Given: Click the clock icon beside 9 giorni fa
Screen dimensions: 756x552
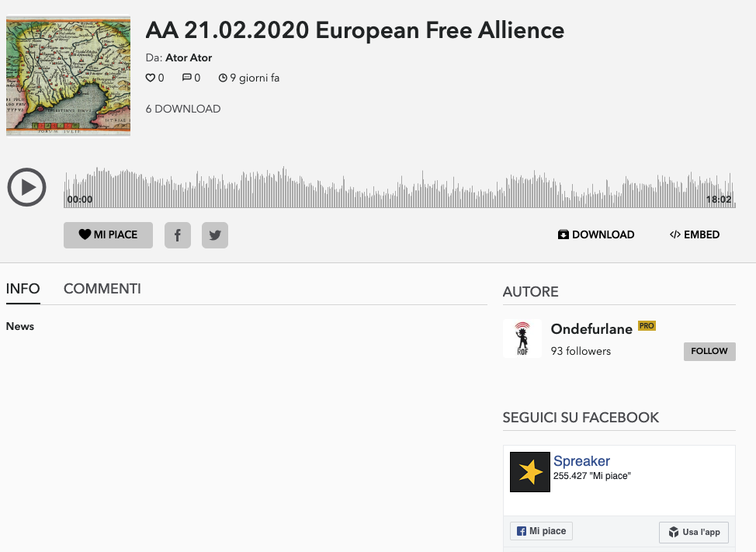Looking at the screenshot, I should pyautogui.click(x=223, y=78).
